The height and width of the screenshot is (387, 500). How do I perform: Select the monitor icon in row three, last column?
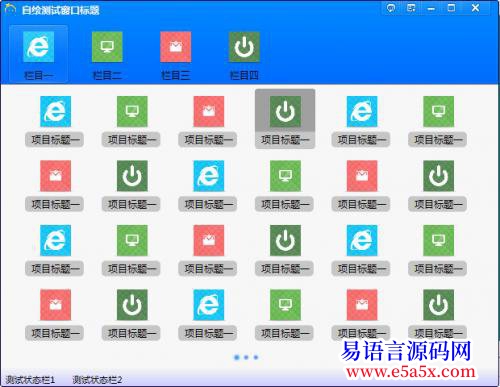(439, 240)
